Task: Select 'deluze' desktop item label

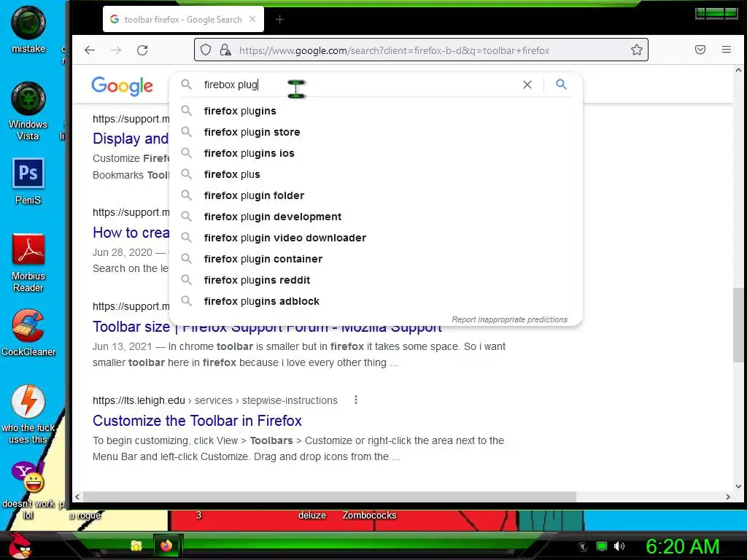Action: coord(312,516)
